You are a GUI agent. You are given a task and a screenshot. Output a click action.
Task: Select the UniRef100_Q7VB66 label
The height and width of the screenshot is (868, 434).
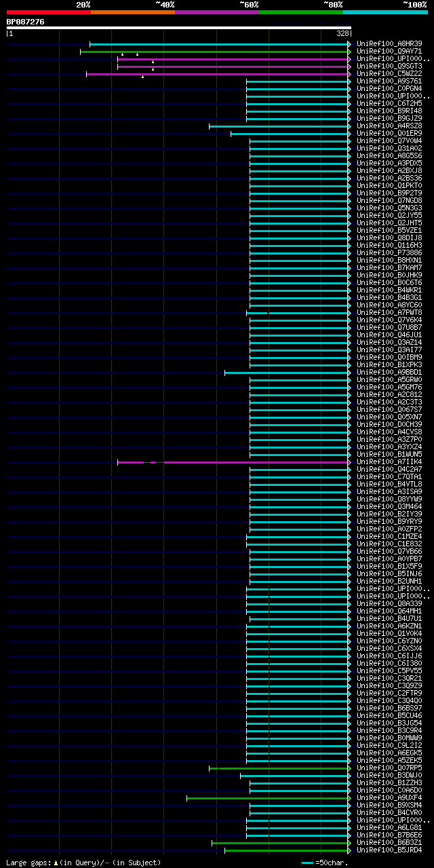point(389,551)
